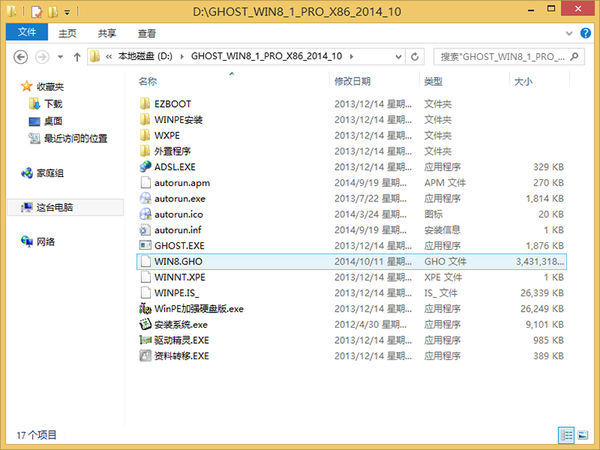Switch to details view in status bar
600x450 pixels.
pos(567,435)
